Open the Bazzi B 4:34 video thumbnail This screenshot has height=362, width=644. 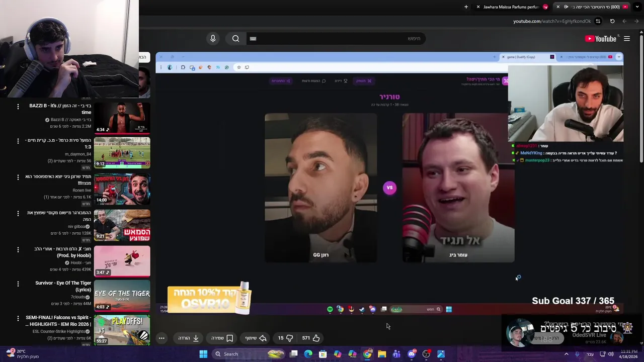tap(122, 118)
